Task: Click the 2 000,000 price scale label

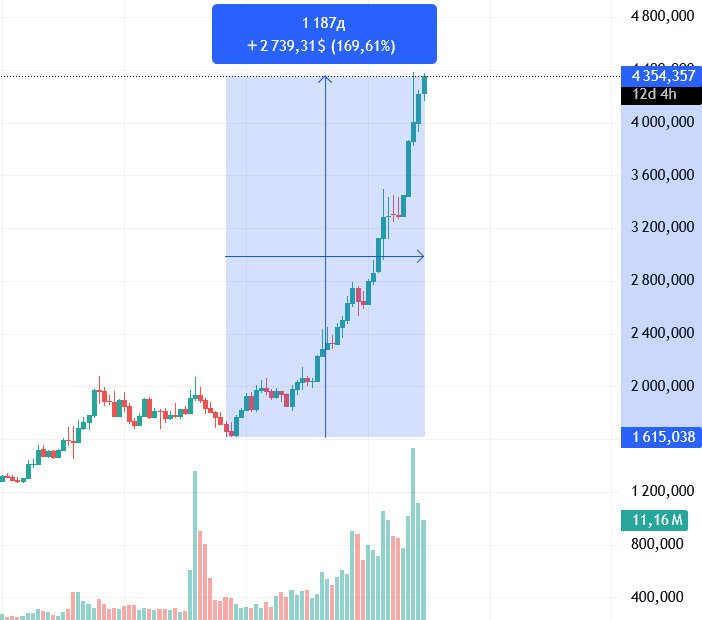Action: (663, 386)
